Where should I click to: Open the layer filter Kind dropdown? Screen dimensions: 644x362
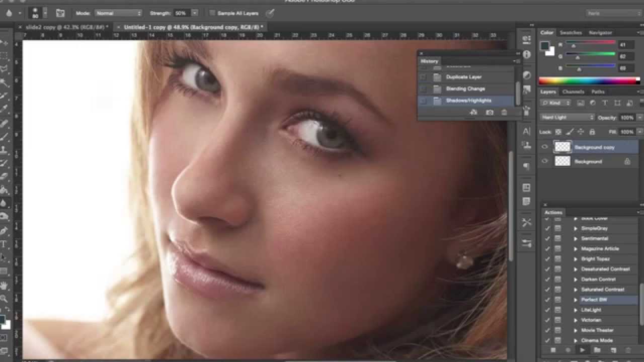(556, 103)
